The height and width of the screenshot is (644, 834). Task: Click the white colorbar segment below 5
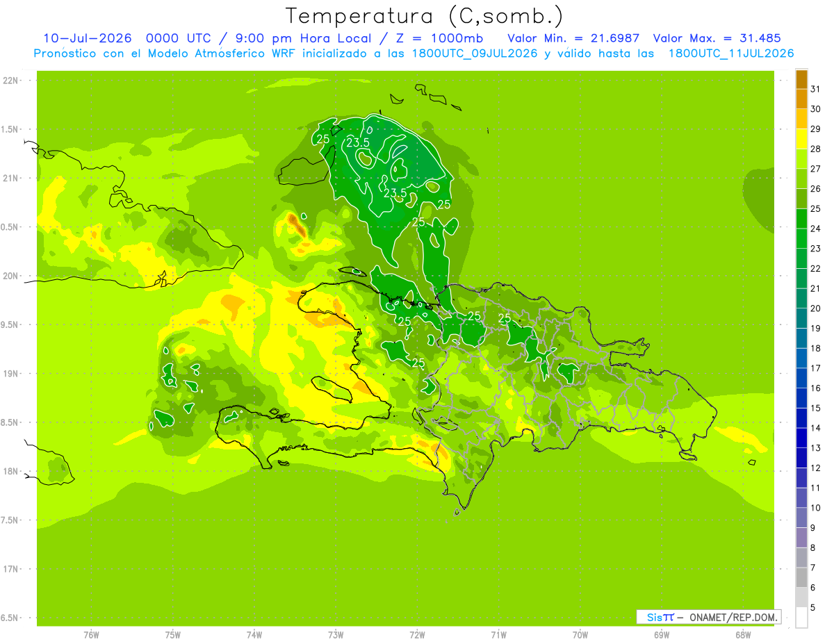[801, 618]
